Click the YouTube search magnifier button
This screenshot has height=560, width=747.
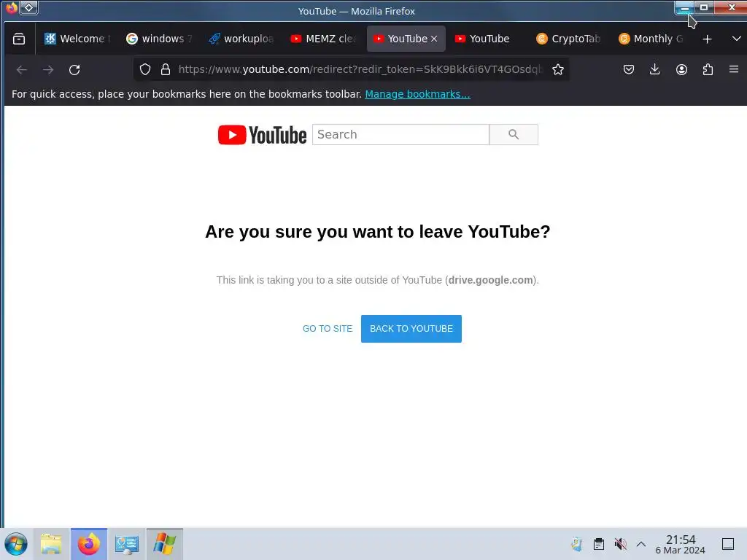point(514,135)
